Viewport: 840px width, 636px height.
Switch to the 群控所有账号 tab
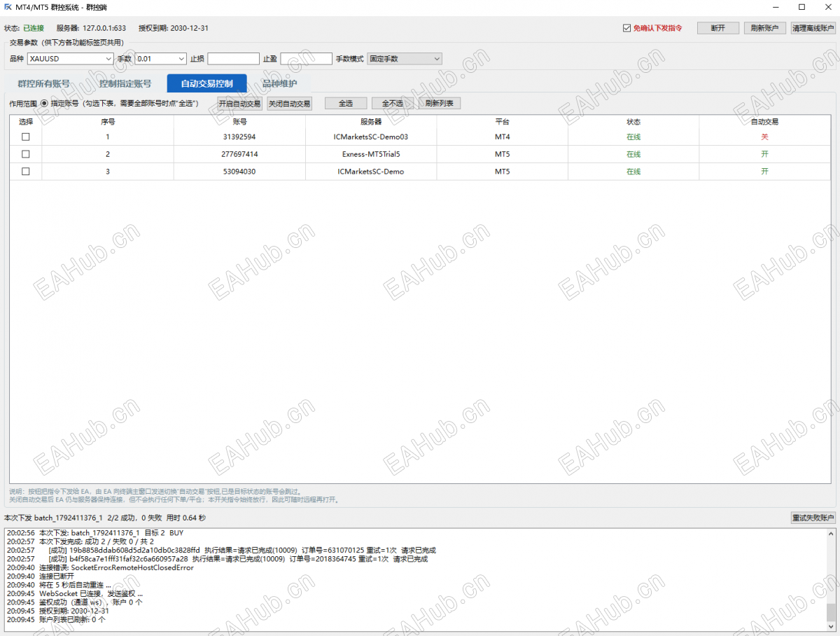pos(43,83)
